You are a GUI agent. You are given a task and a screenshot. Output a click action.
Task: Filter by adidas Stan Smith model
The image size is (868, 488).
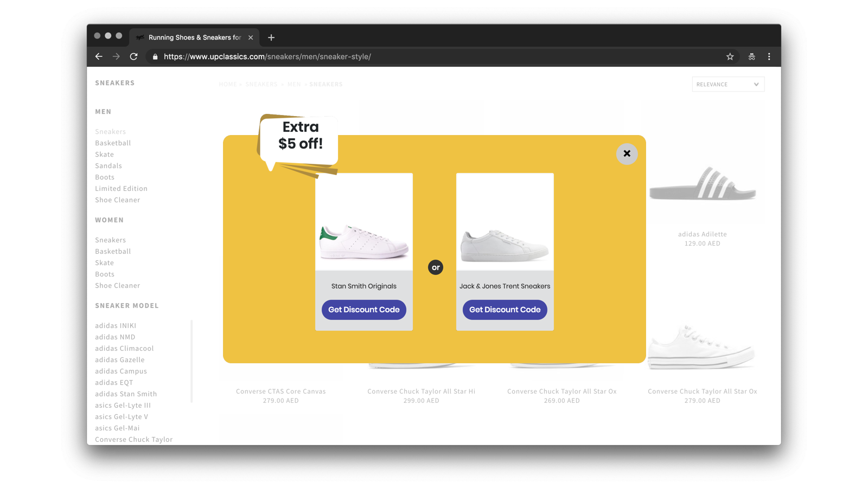(x=126, y=394)
